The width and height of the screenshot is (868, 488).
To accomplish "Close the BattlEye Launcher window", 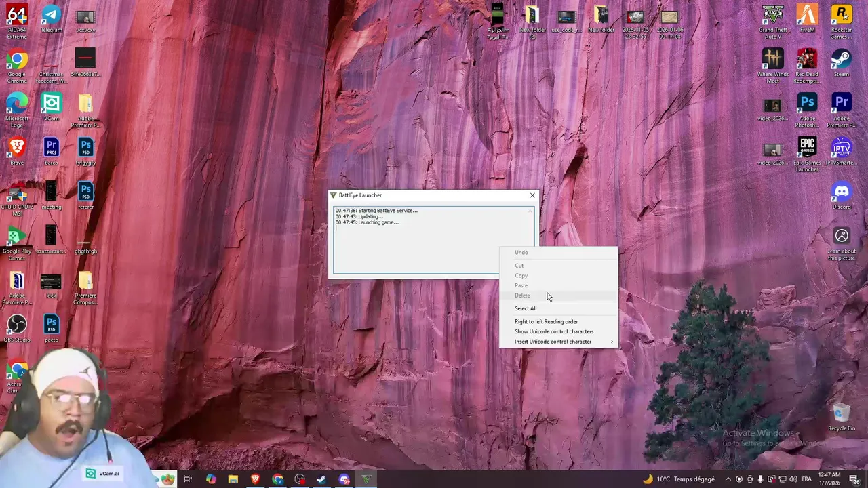I will (x=532, y=195).
